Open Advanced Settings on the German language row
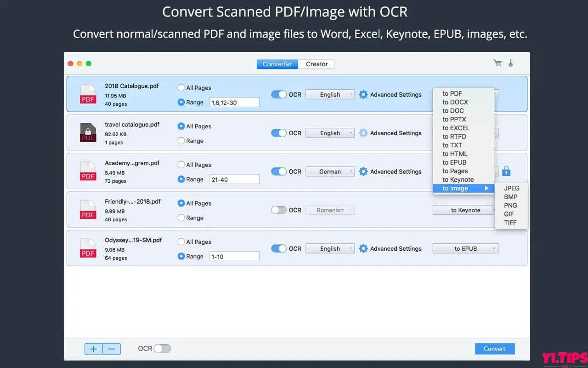Image resolution: width=588 pixels, height=368 pixels. coord(396,171)
